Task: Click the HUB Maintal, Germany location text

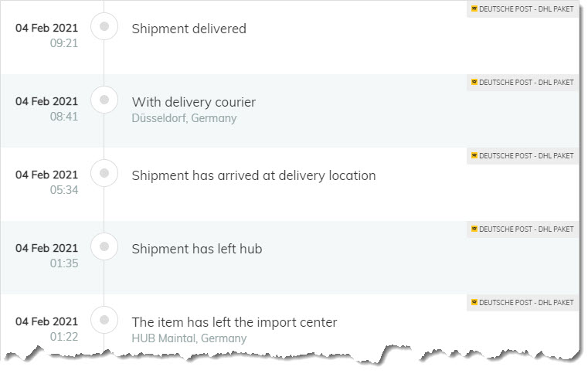Action: pyautogui.click(x=189, y=338)
